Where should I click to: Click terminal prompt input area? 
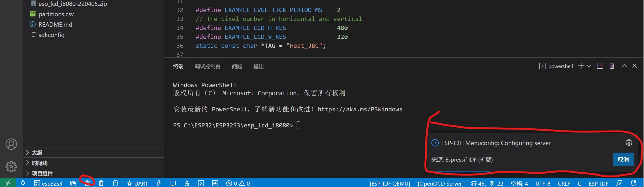point(298,125)
